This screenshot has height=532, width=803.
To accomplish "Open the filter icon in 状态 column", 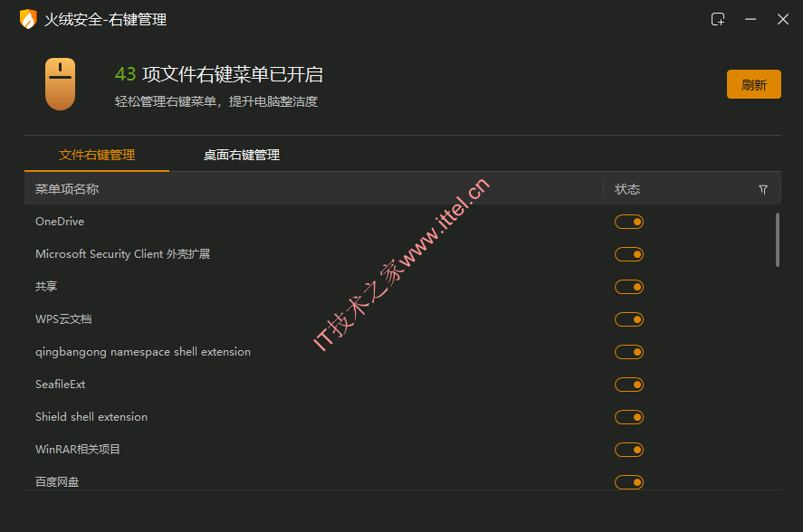I will (762, 189).
